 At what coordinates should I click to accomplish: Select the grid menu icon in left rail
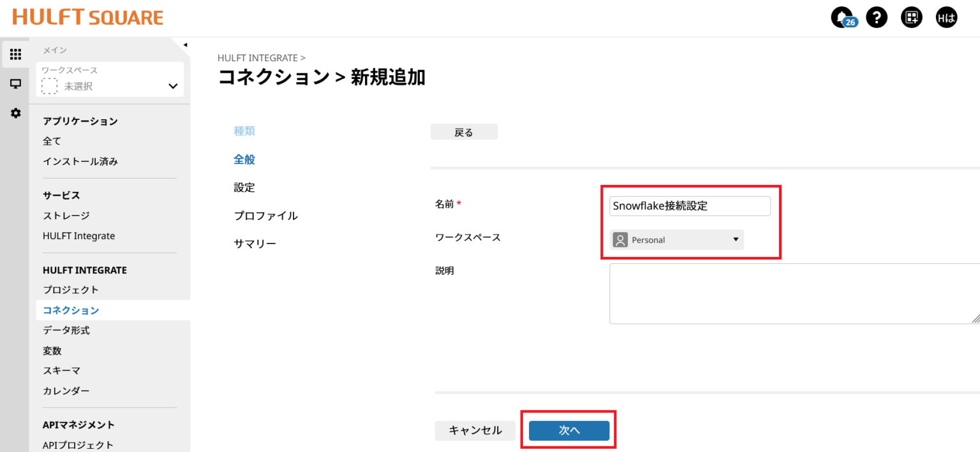15,54
